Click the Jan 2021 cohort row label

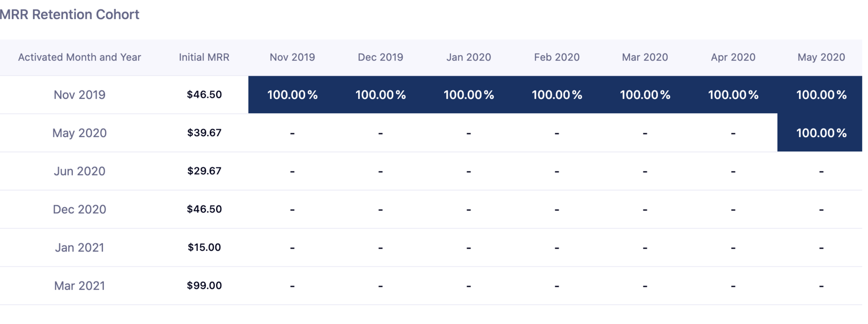click(80, 247)
